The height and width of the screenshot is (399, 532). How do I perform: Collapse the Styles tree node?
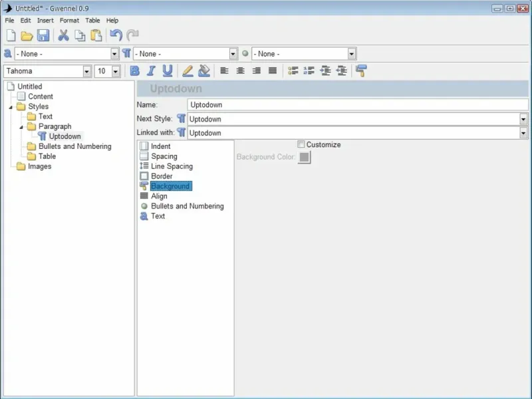click(11, 106)
